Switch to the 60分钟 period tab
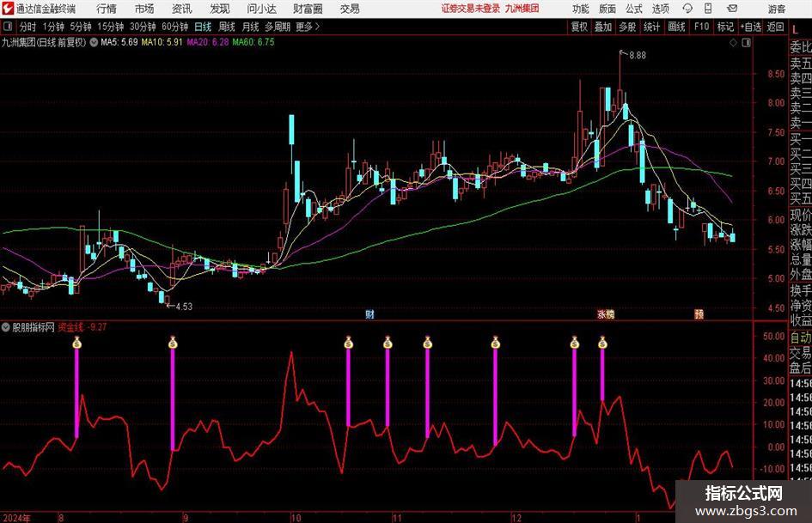The height and width of the screenshot is (523, 812). click(x=175, y=27)
